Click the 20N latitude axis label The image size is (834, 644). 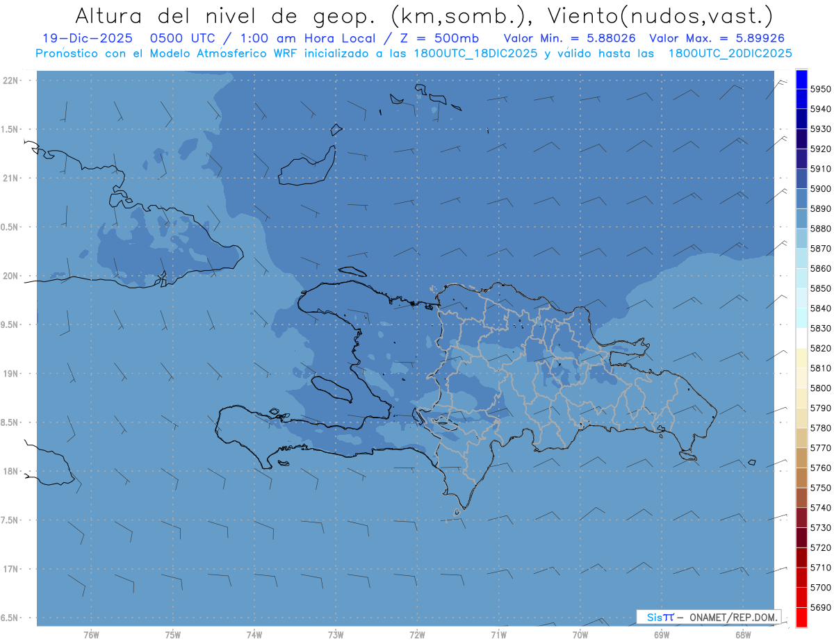pyautogui.click(x=11, y=276)
